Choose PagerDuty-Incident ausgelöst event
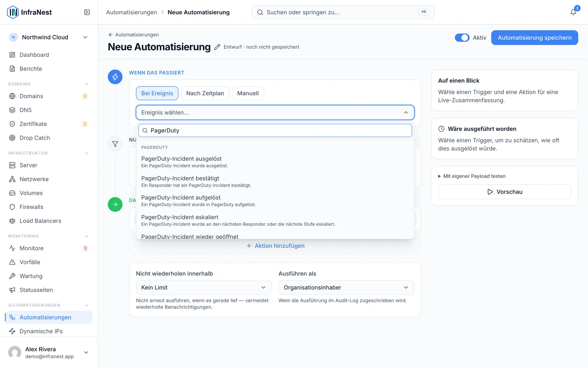588x368 pixels. (x=275, y=162)
